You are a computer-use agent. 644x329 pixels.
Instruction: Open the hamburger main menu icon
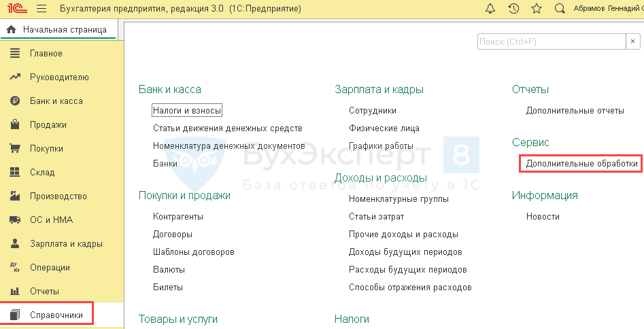41,9
